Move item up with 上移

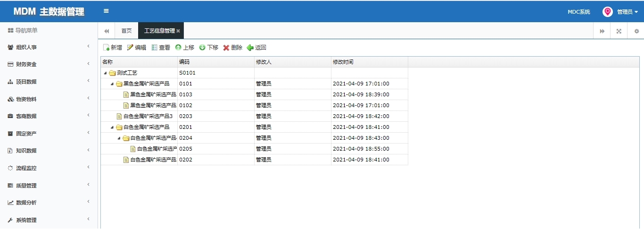point(185,48)
